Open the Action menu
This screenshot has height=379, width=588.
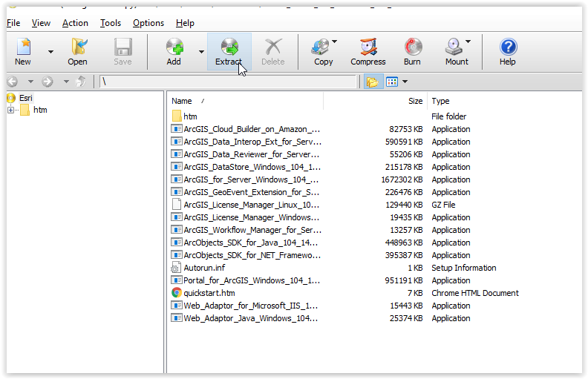pyautogui.click(x=75, y=23)
